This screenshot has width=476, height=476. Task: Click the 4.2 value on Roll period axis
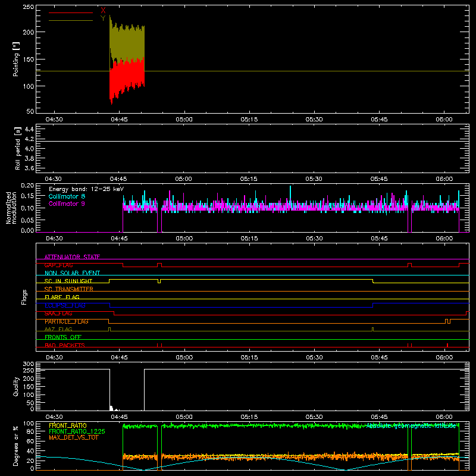(29, 139)
